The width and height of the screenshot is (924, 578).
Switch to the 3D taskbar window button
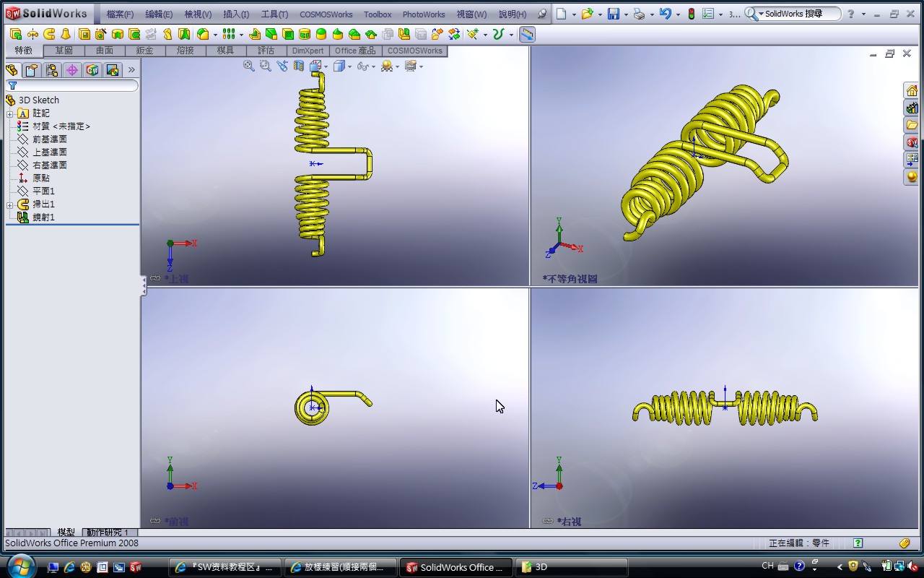pos(570,567)
